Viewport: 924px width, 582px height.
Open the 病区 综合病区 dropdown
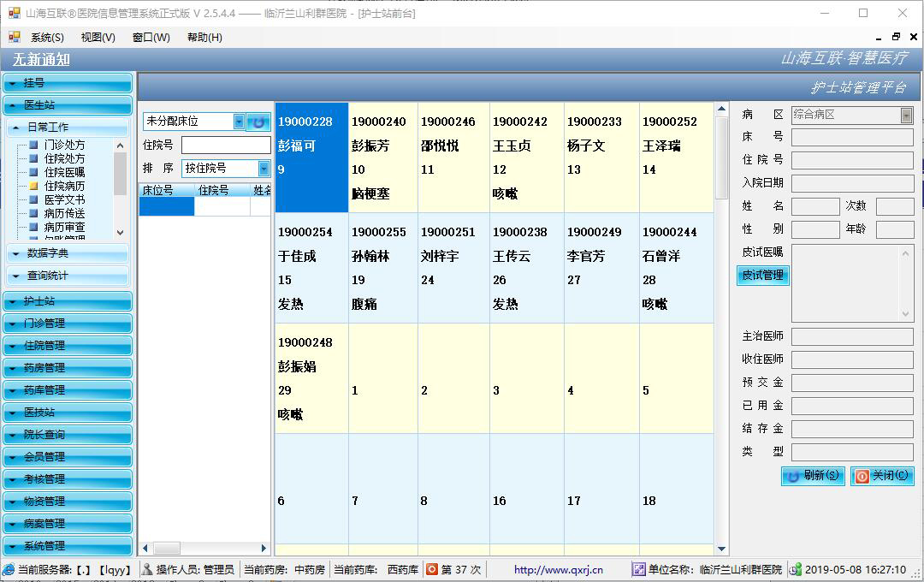click(906, 115)
